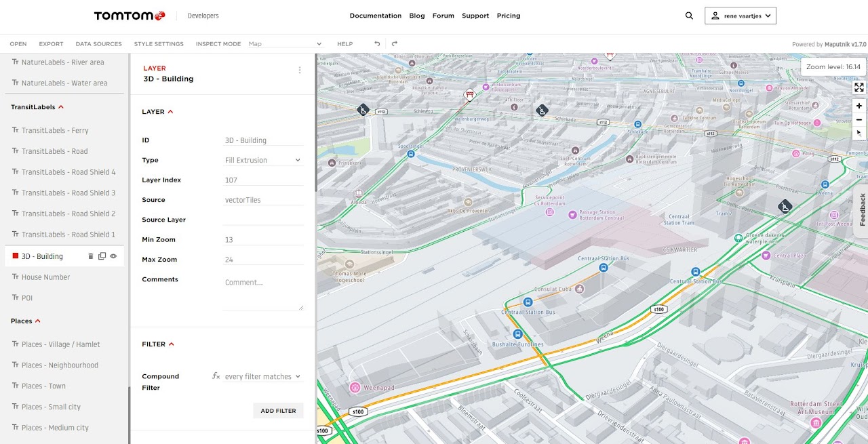This screenshot has width=868, height=444.
Task: Hide the 3D - Building layer visibility
Action: point(113,256)
